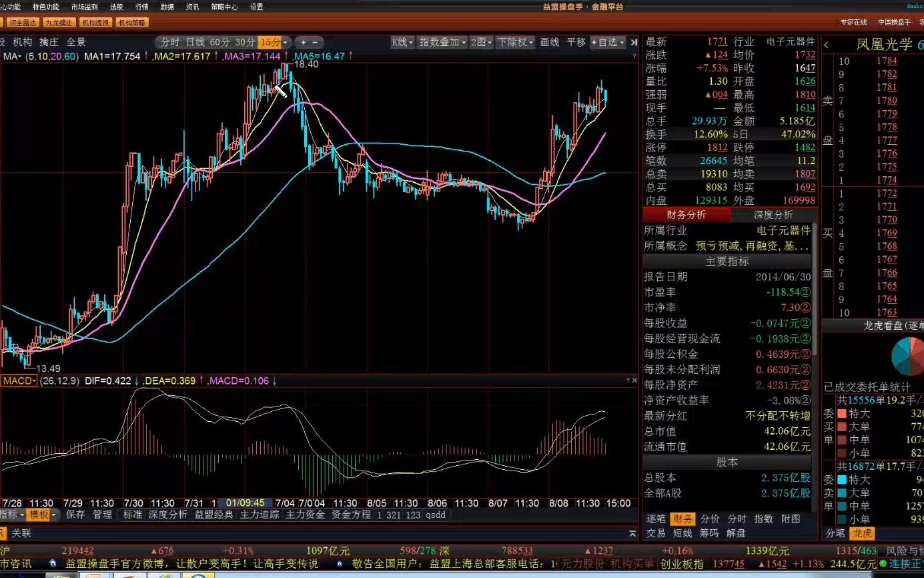Collapse the bottom panel with the up-arrow icon
This screenshot has width=924, height=578.
633,533
